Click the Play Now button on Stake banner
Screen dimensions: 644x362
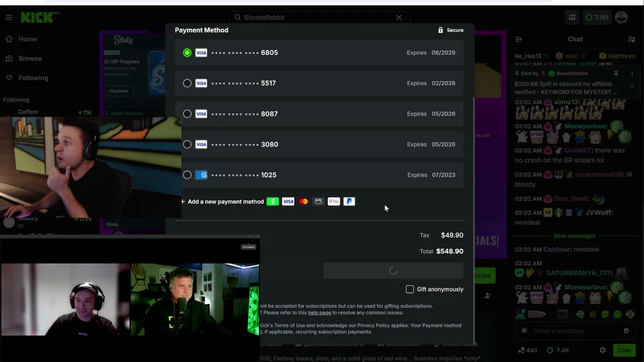(119, 91)
